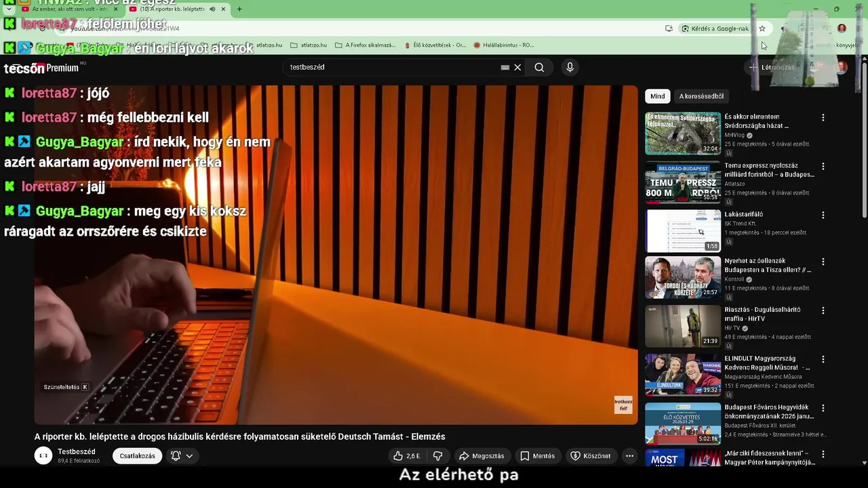Open the tab list dropdown arrow
The width and height of the screenshot is (868, 488).
click(9, 9)
